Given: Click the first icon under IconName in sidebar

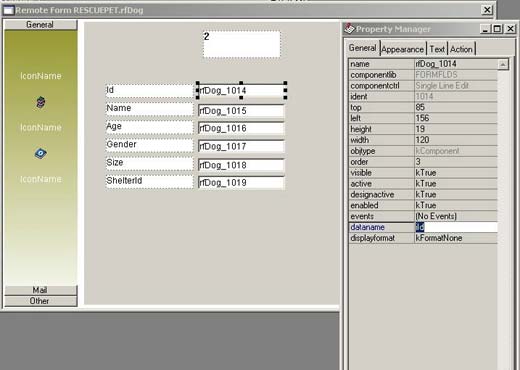Looking at the screenshot, I should tap(41, 102).
